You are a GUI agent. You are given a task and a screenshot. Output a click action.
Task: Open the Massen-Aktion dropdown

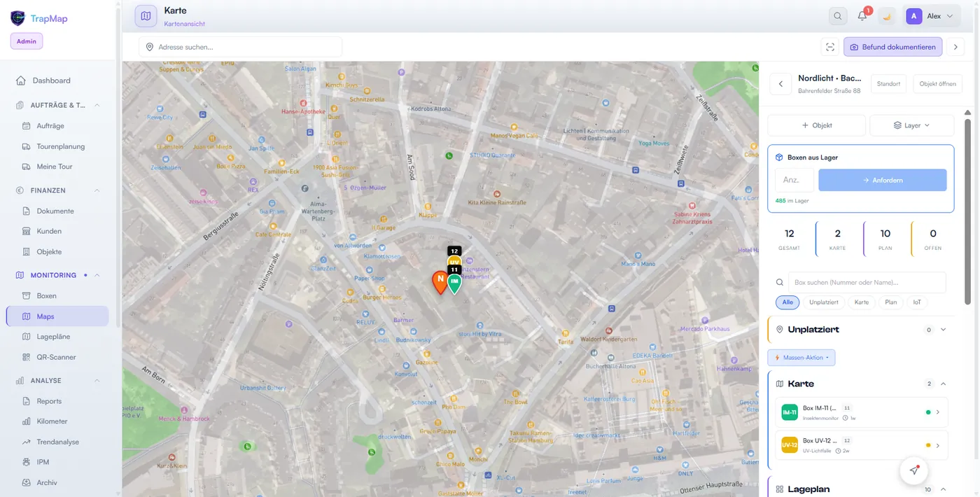801,358
